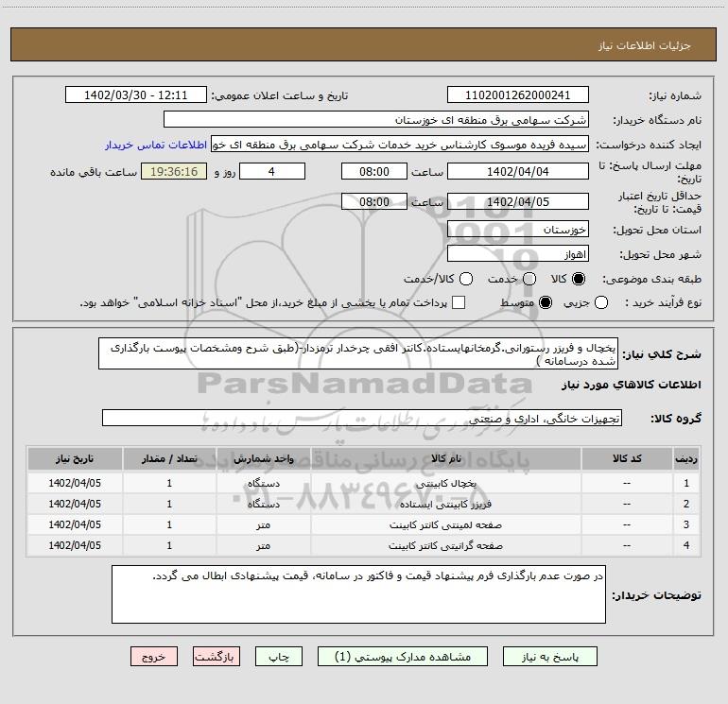Click the توضیحات خریدار text area
Image resolution: width=728 pixels, height=704 pixels.
click(x=358, y=594)
